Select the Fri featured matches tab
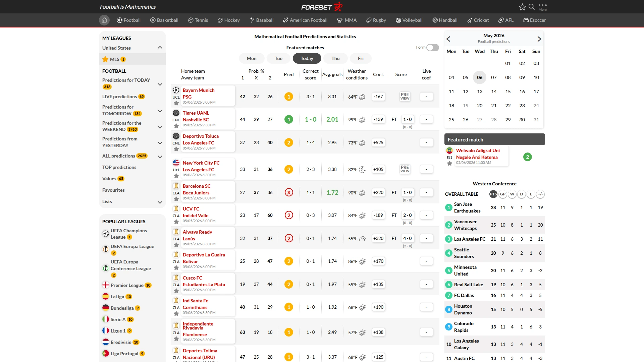 361,58
